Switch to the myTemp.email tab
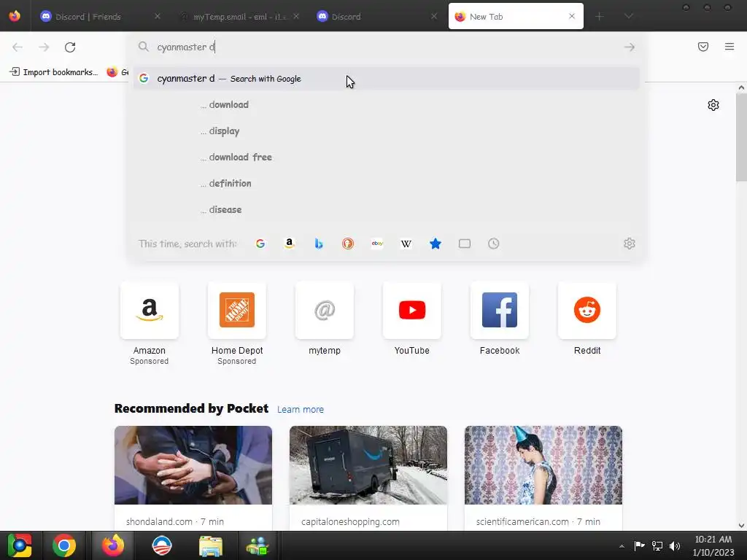747x560 pixels. tap(239, 17)
